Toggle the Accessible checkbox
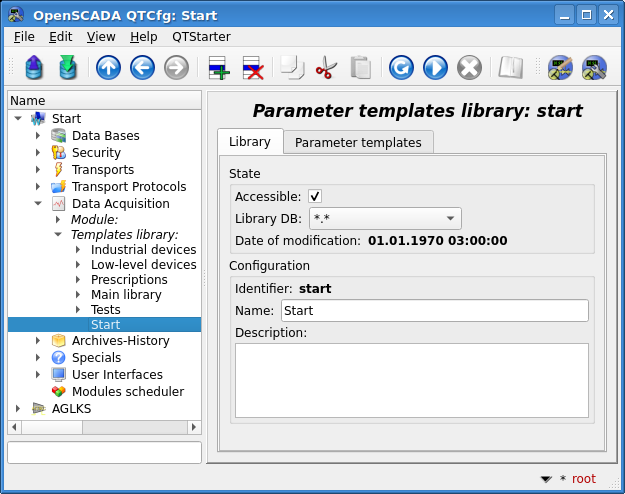625x494 pixels. (x=315, y=196)
